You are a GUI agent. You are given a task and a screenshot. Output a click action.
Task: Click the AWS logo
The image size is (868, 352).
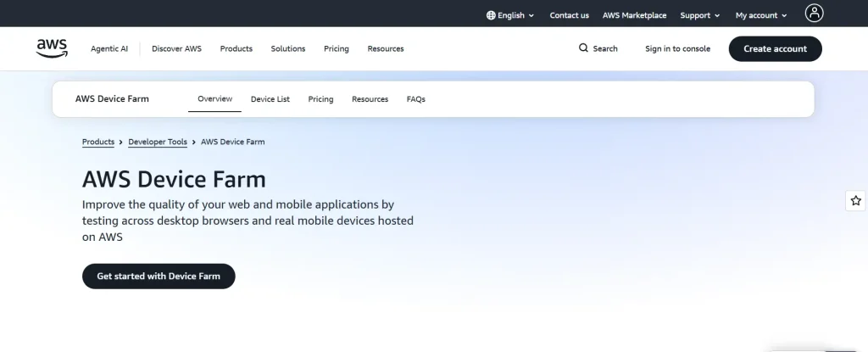(52, 48)
